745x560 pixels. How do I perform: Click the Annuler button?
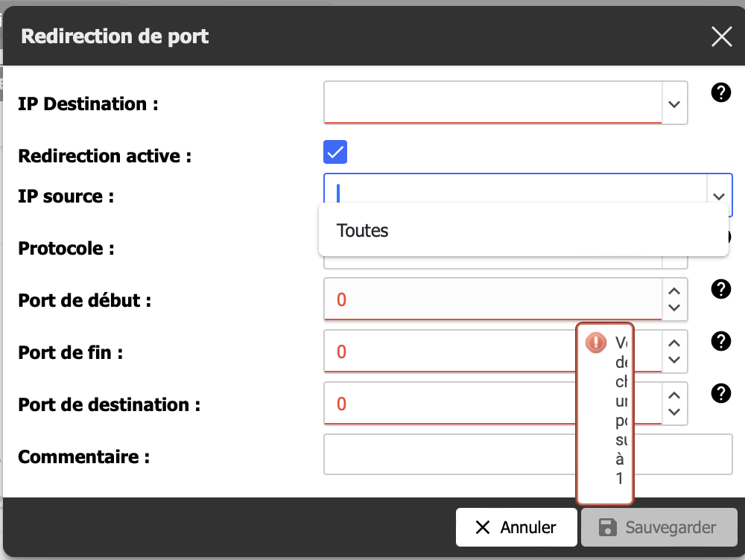coord(516,527)
